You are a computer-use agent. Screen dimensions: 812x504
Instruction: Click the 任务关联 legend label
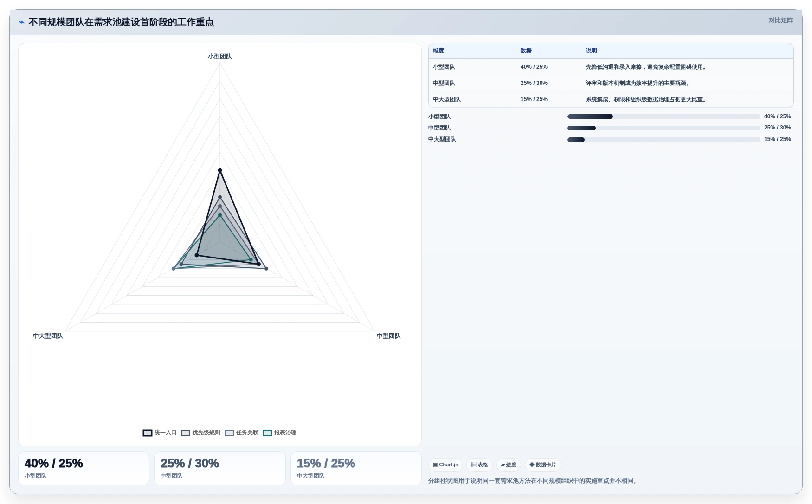tap(247, 433)
